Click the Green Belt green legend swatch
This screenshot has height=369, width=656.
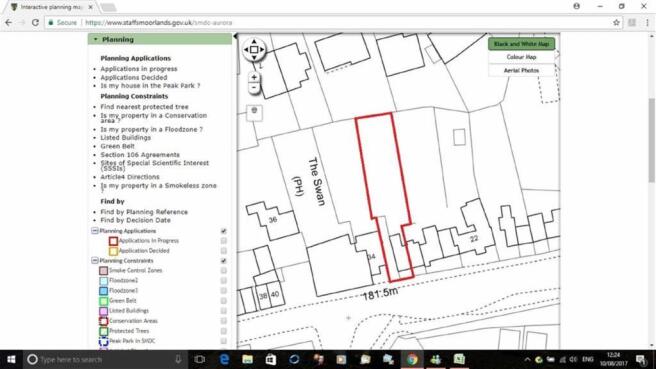(104, 301)
